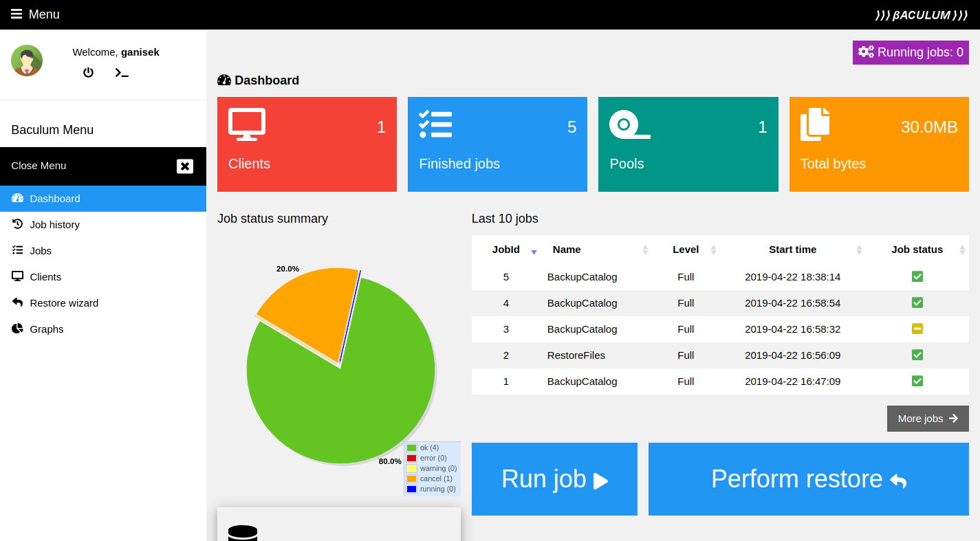This screenshot has width=980, height=541.
Task: Click the user avatar image
Action: tap(27, 60)
